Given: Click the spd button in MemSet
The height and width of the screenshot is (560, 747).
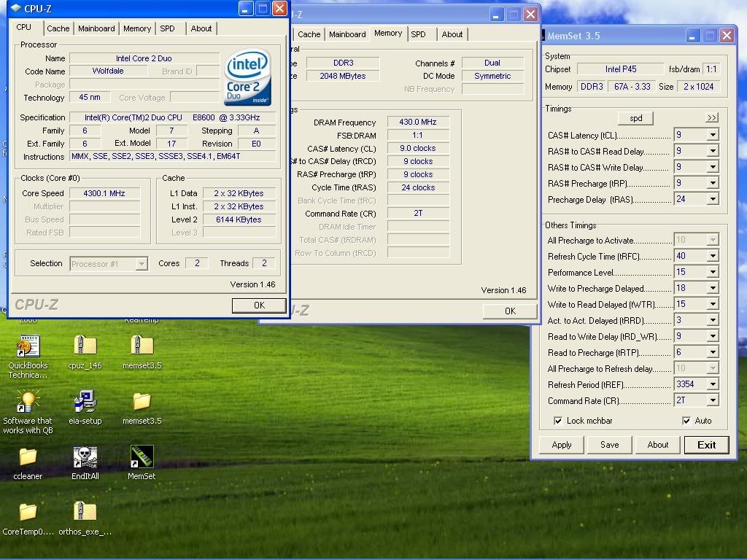Looking at the screenshot, I should click(x=635, y=118).
